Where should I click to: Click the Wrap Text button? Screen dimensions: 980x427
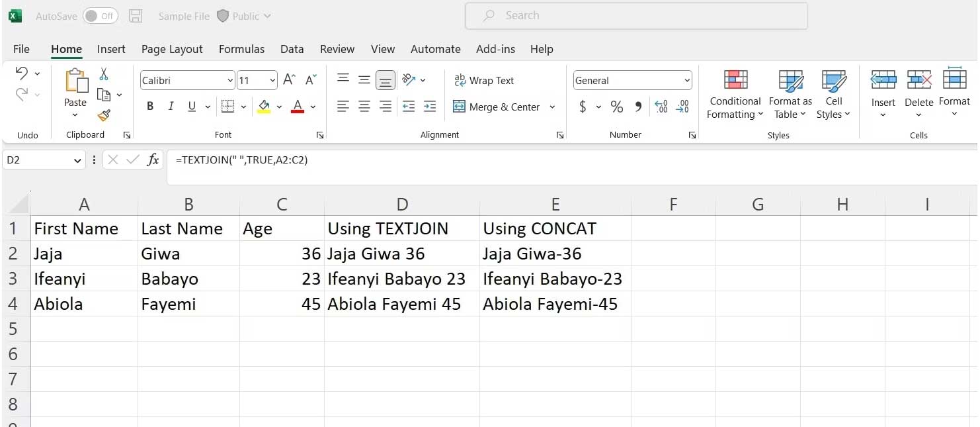pyautogui.click(x=484, y=80)
